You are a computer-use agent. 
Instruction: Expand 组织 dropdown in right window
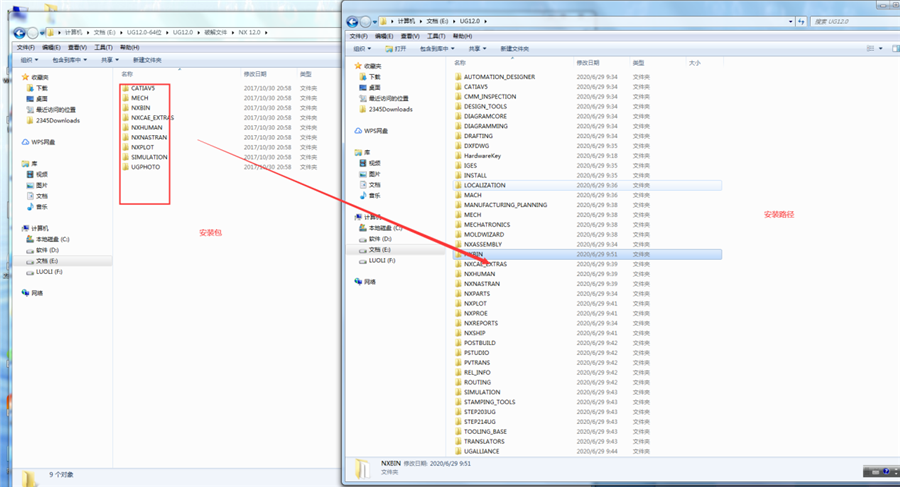[362, 49]
